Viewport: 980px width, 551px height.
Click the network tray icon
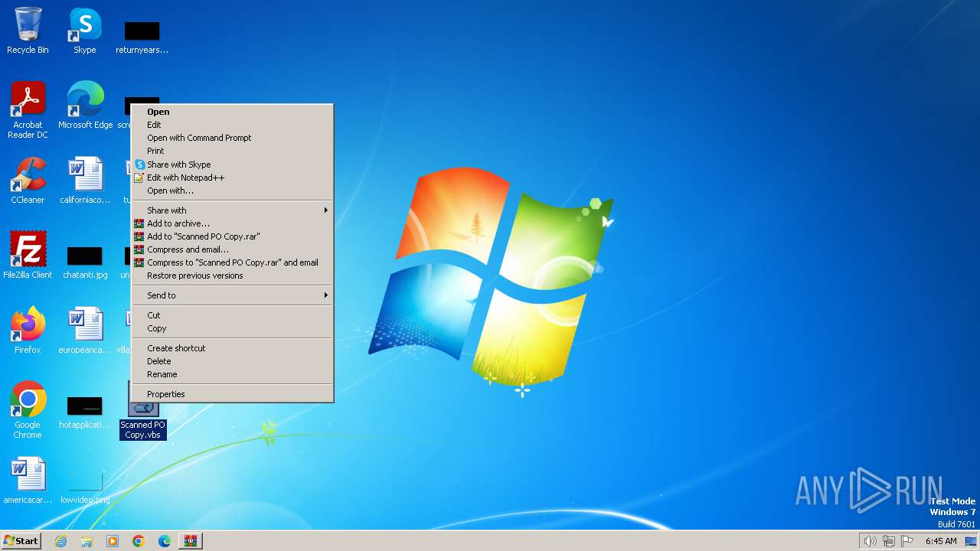click(x=889, y=541)
